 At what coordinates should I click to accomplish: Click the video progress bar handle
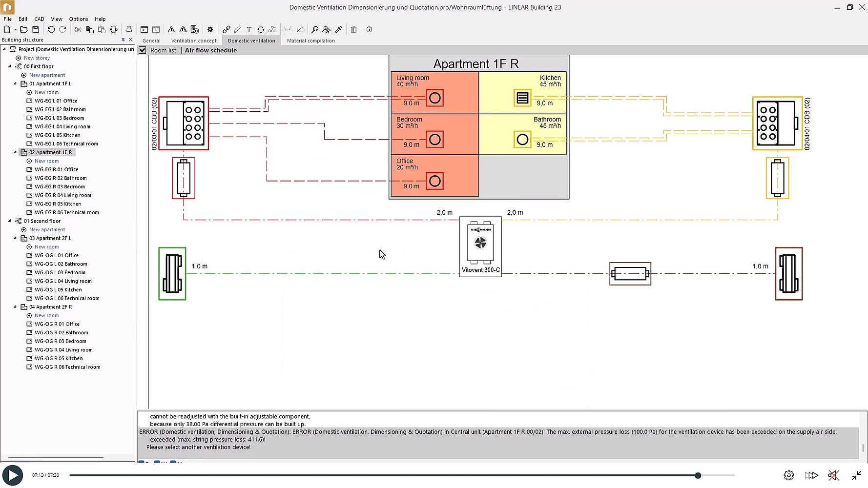tap(698, 475)
